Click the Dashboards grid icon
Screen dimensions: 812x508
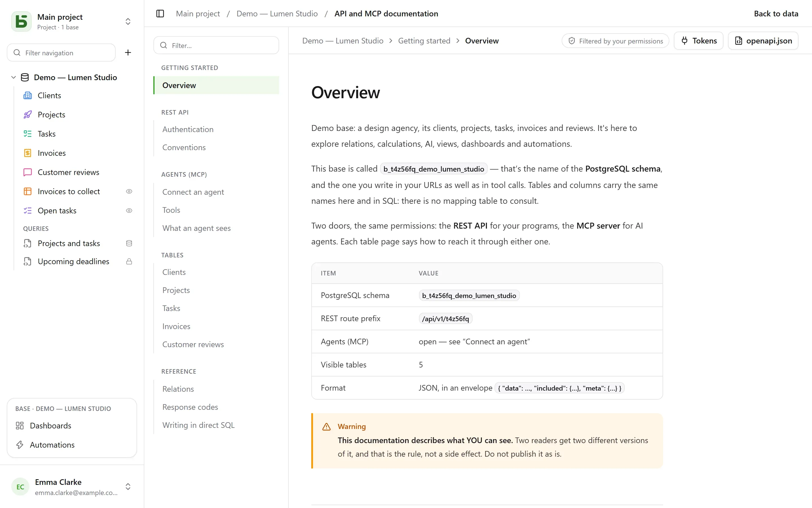point(20,426)
